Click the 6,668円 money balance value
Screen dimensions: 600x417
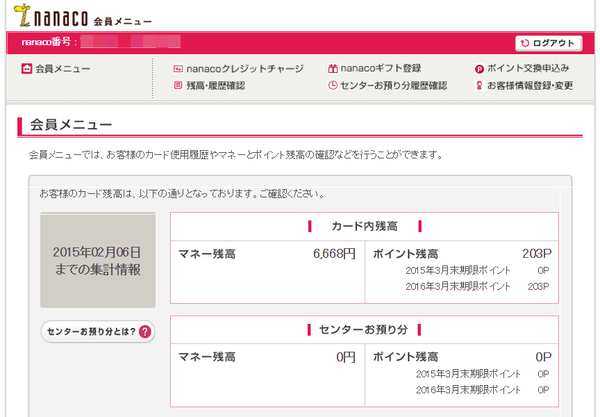tap(334, 253)
